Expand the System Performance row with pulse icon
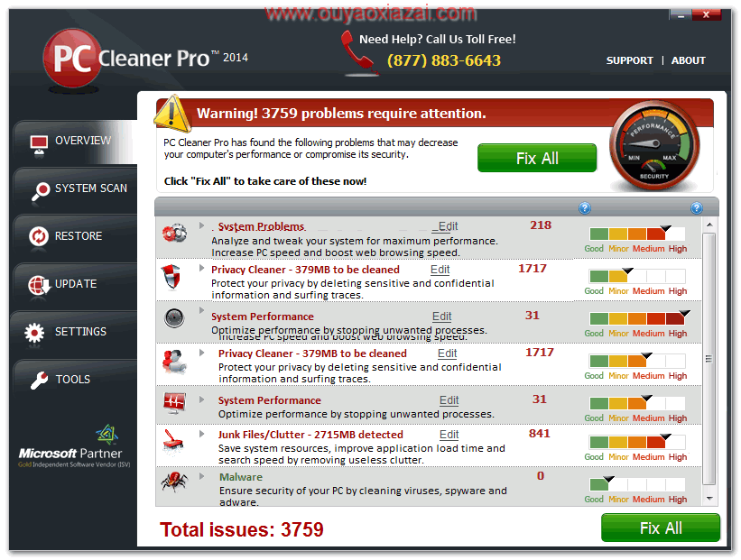This screenshot has height=560, width=741. pyautogui.click(x=202, y=399)
